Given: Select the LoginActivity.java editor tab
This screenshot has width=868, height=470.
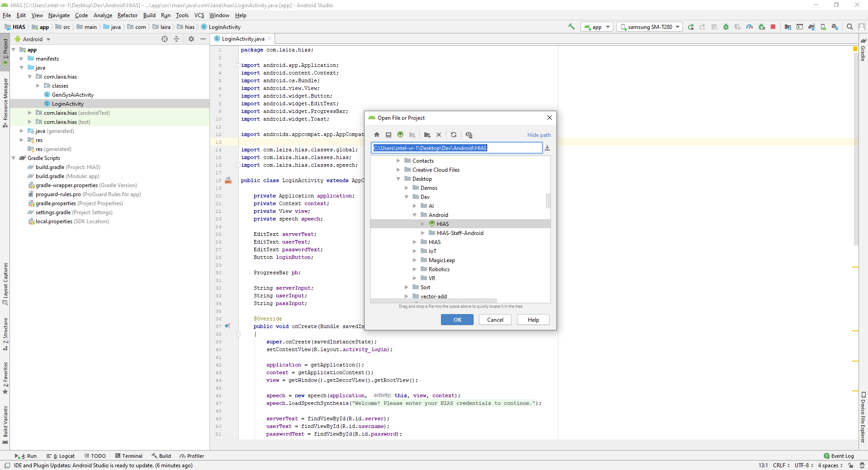Looking at the screenshot, I should [x=243, y=39].
